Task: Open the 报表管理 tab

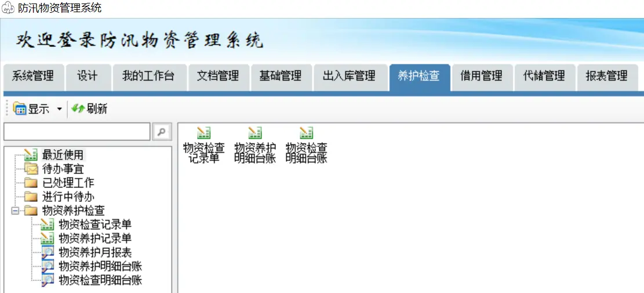Action: pyautogui.click(x=606, y=76)
